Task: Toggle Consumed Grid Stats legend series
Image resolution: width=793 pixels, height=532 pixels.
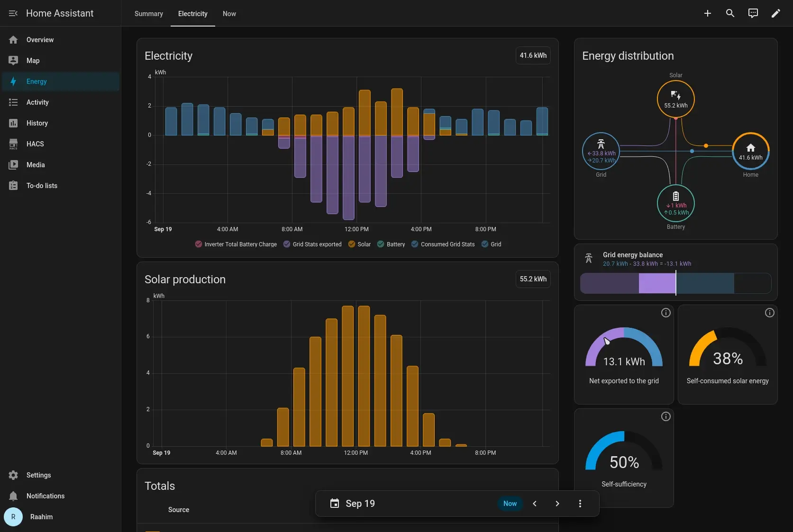Action: coord(443,244)
